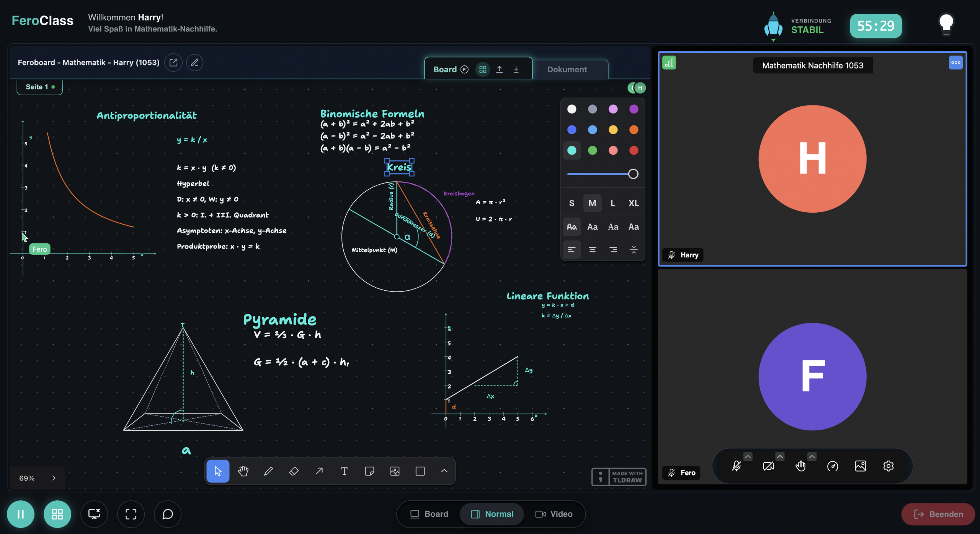
Task: Expand more tools in whiteboard toolbar
Action: [444, 471]
